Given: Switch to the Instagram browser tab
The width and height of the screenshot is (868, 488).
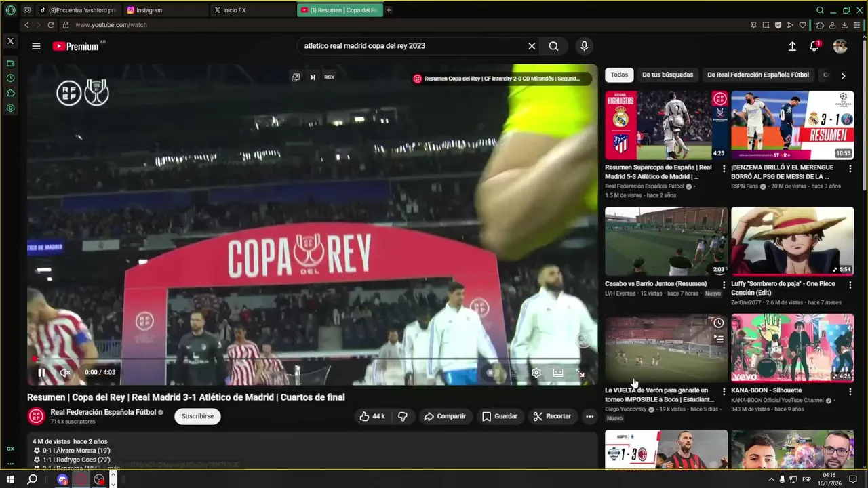Looking at the screenshot, I should 165,10.
